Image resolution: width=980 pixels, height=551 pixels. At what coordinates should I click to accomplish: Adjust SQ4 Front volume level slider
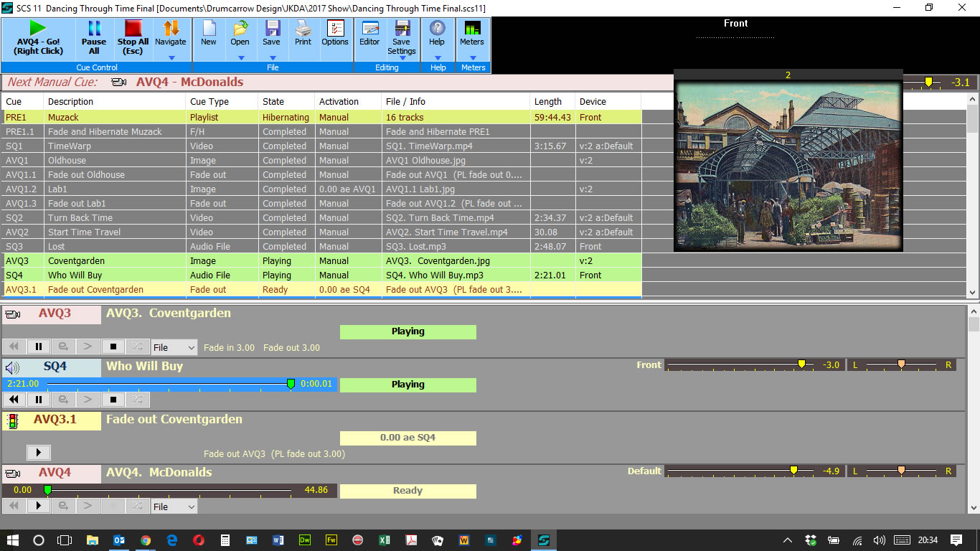click(x=801, y=365)
